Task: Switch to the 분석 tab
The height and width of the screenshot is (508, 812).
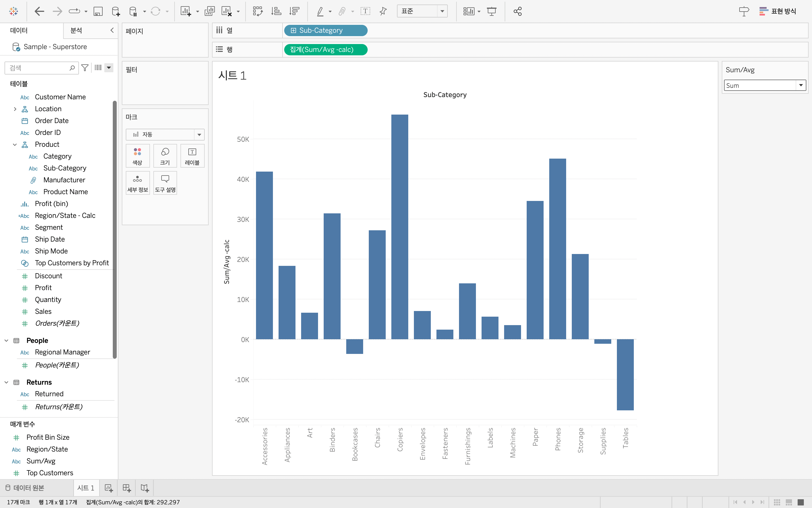Action: pos(76,30)
